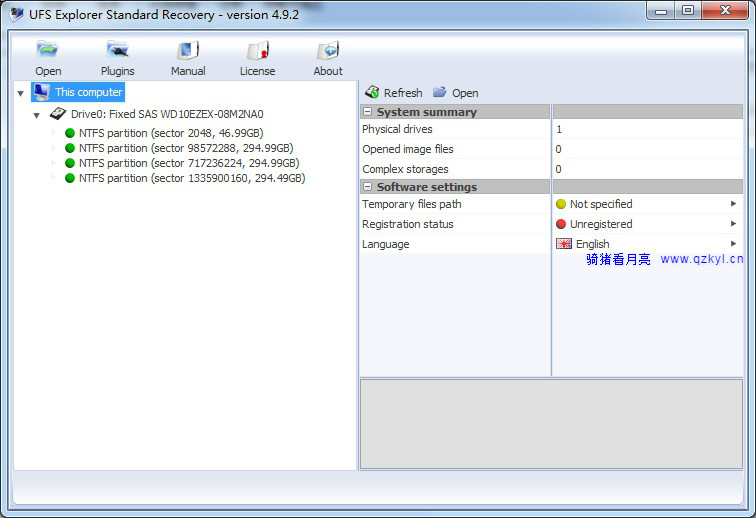Screen dimensions: 756x518
Task: Click the Drive0 hard disk icon
Action: 58,114
